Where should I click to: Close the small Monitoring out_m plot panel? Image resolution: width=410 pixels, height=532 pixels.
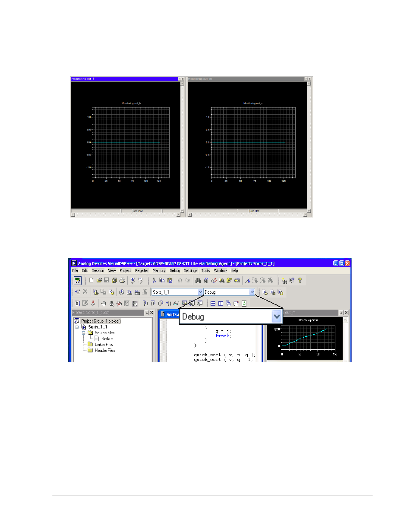347,312
